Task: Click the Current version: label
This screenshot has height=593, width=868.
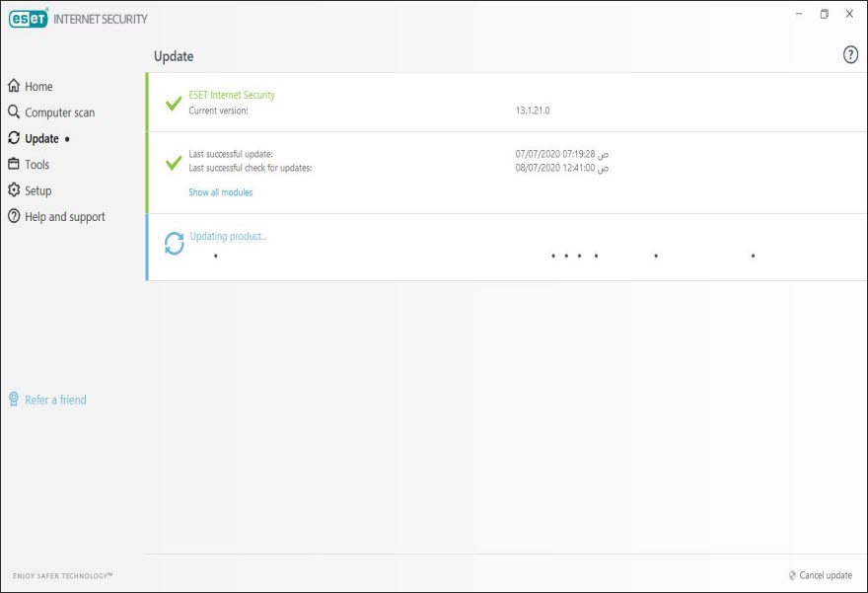Action: (218, 111)
